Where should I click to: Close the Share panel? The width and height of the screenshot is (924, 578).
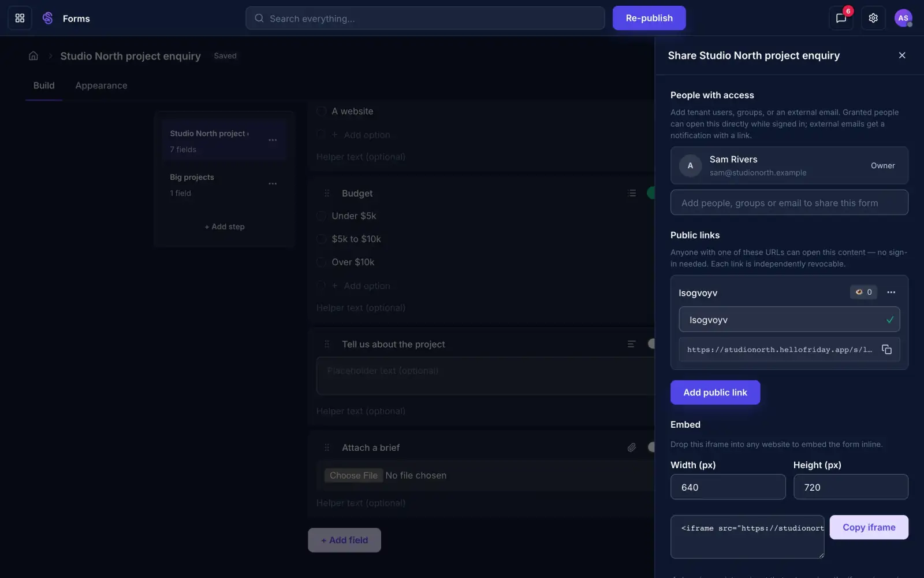pos(902,55)
